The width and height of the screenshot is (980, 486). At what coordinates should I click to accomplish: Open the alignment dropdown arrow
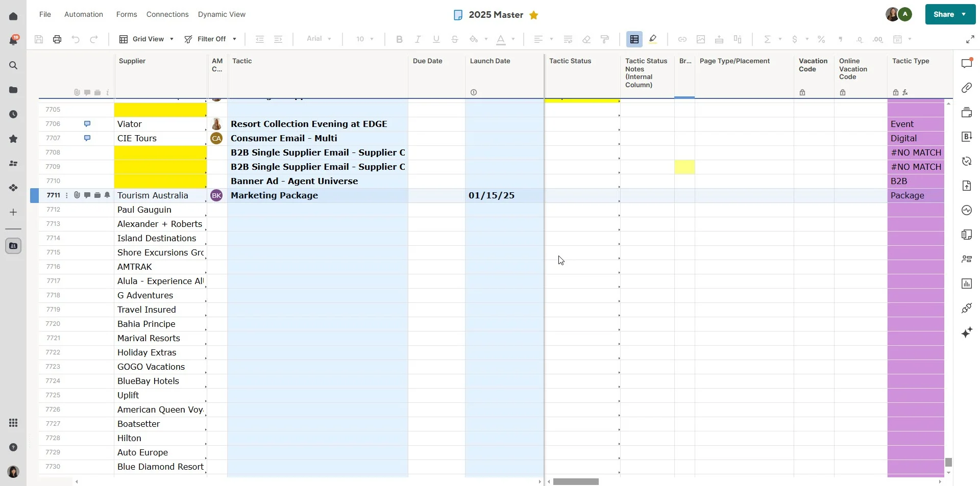551,39
